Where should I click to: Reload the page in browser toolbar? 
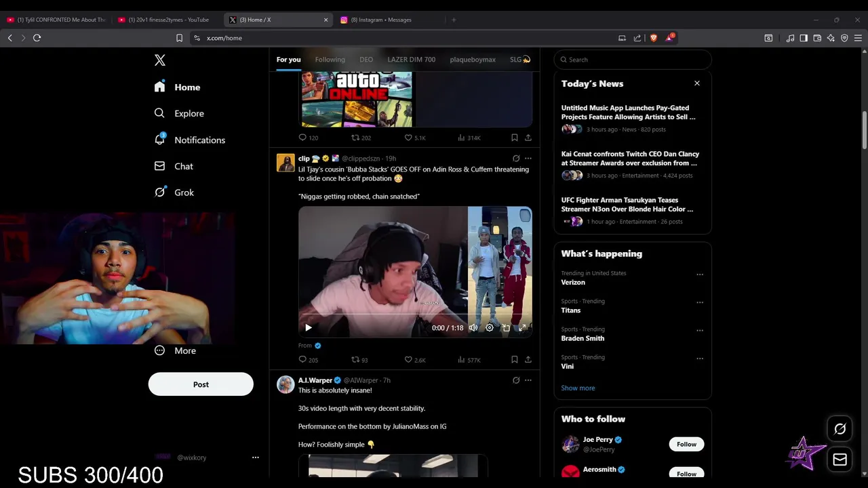pos(37,38)
